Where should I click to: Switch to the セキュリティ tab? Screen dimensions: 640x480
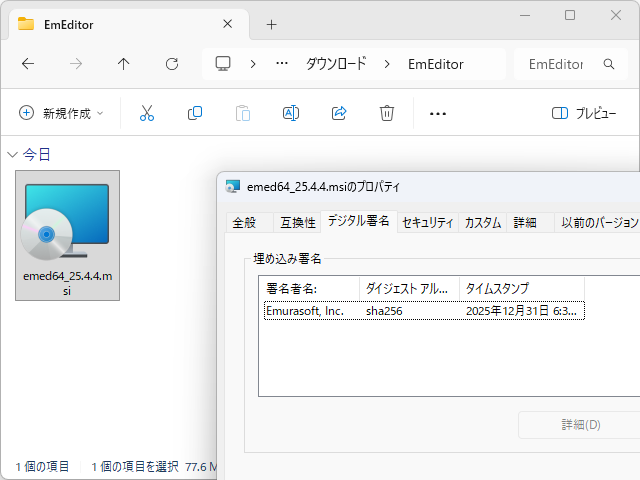tap(427, 222)
